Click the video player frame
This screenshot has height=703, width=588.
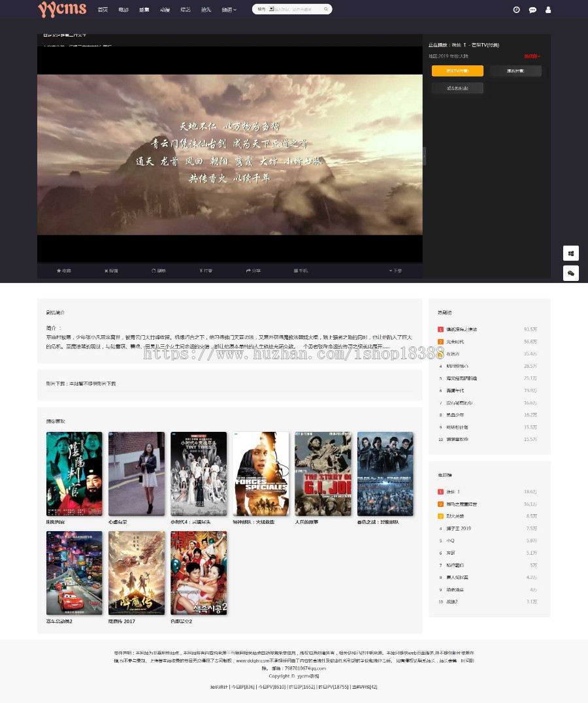tap(229, 154)
